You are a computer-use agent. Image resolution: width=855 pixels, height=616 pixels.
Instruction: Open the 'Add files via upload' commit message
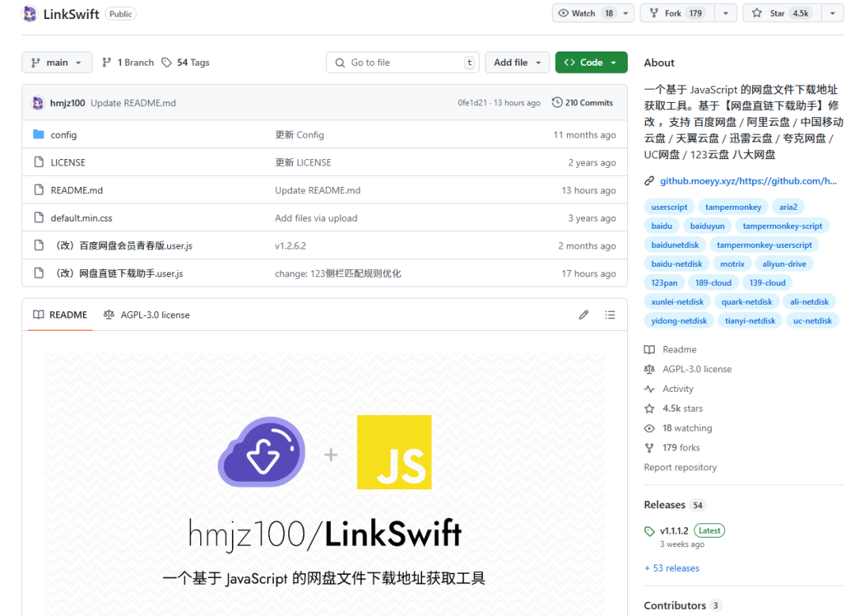[x=316, y=218]
